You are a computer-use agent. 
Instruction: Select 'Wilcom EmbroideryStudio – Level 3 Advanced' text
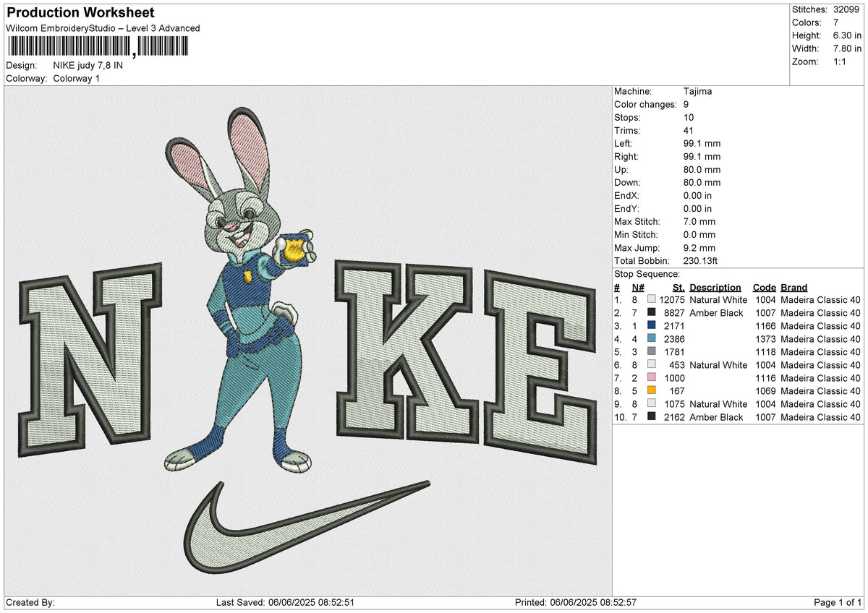click(103, 28)
